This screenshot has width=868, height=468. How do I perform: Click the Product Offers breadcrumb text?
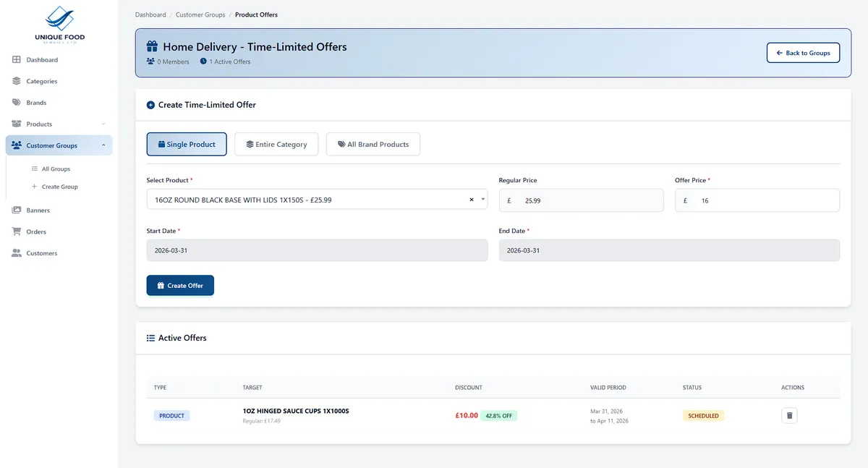click(256, 14)
